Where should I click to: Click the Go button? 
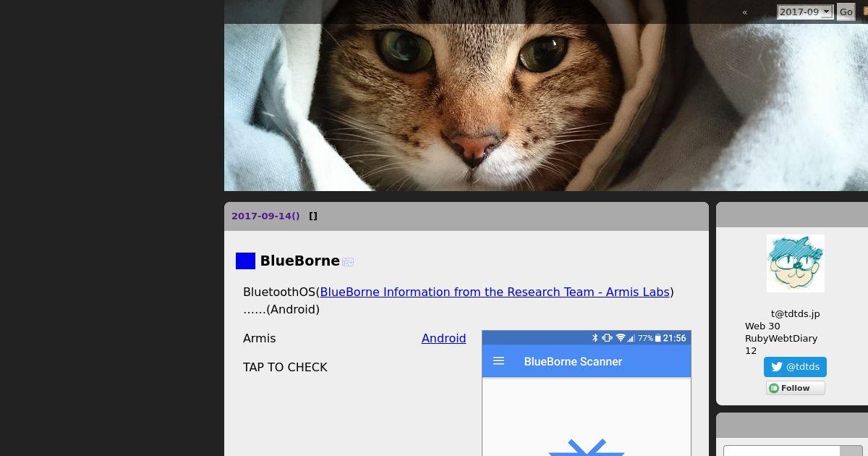coord(846,12)
